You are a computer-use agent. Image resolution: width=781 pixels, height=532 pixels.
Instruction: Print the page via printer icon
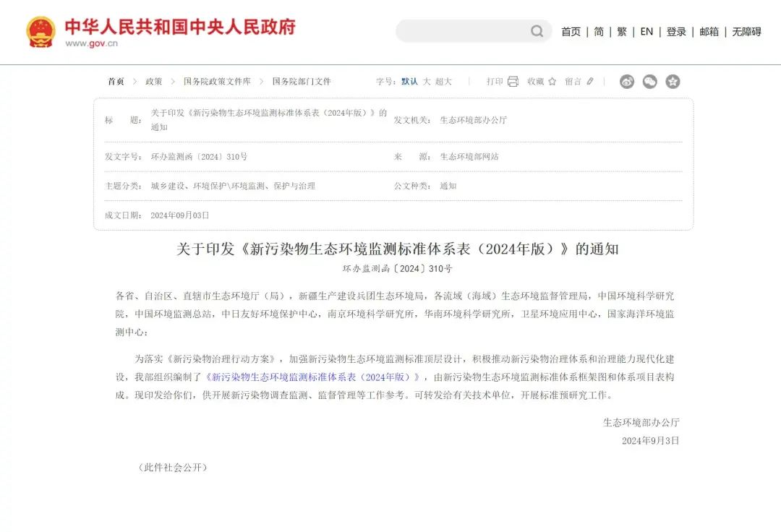[x=513, y=82]
